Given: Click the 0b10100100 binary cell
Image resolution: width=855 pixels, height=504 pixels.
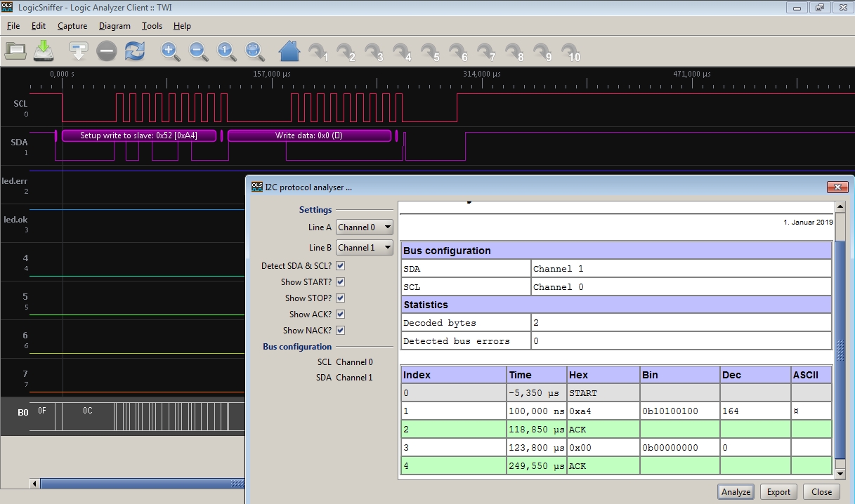Looking at the screenshot, I should (x=680, y=411).
